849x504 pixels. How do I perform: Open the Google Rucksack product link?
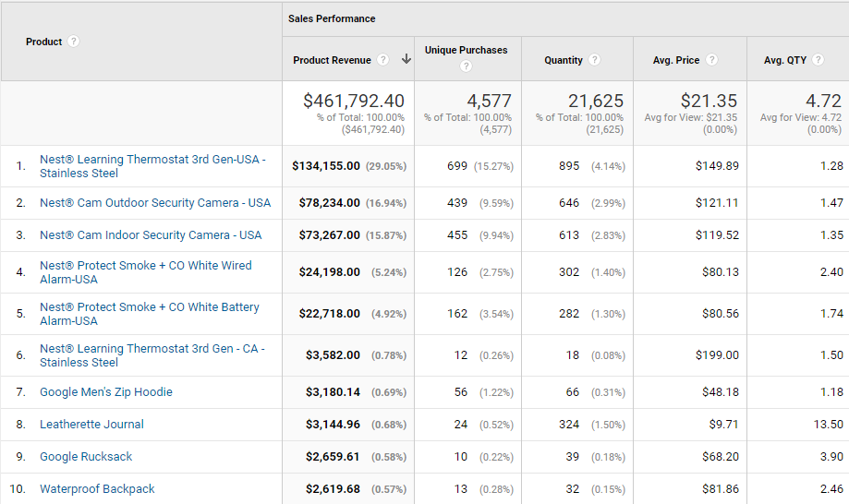pyautogui.click(x=86, y=457)
